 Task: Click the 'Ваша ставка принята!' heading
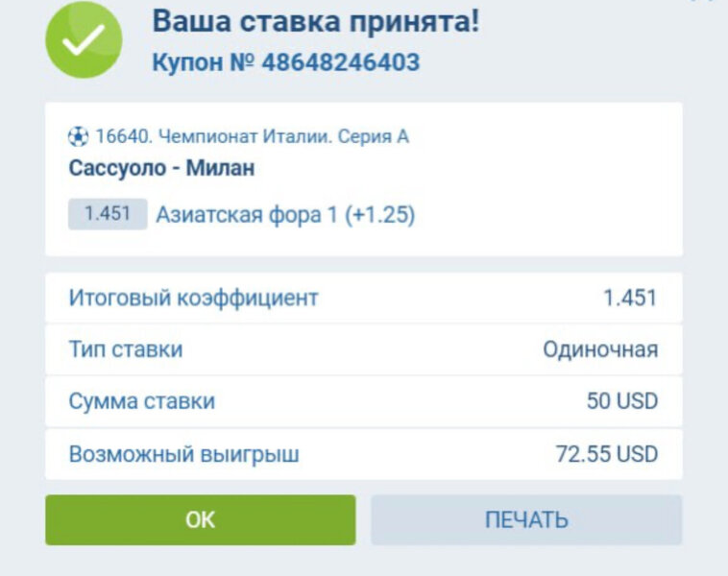(x=316, y=21)
